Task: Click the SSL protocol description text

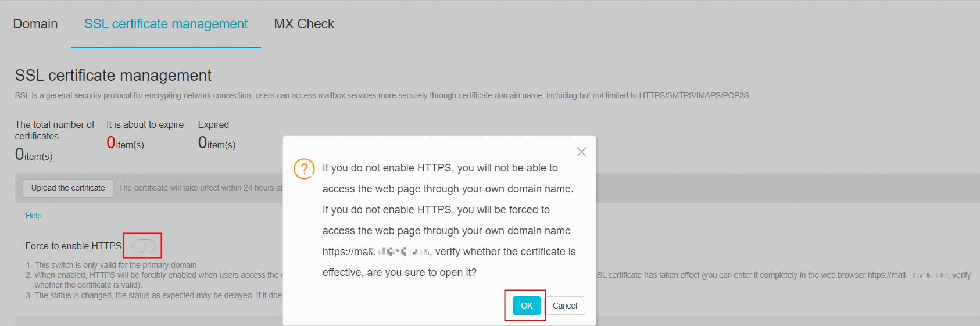Action: 382,95
